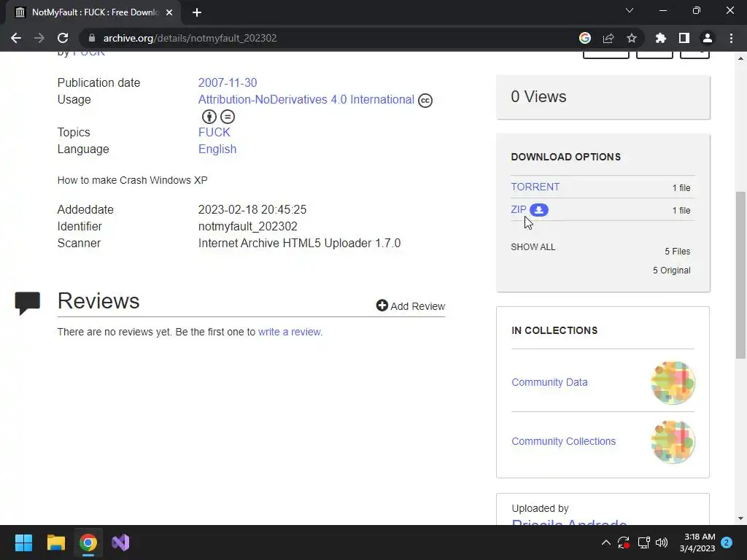
Task: Open a new browser tab
Action: pos(197,12)
